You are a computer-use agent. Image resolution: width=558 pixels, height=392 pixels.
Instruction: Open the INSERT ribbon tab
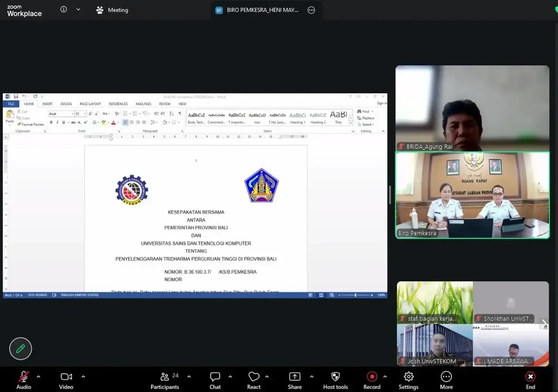point(47,104)
